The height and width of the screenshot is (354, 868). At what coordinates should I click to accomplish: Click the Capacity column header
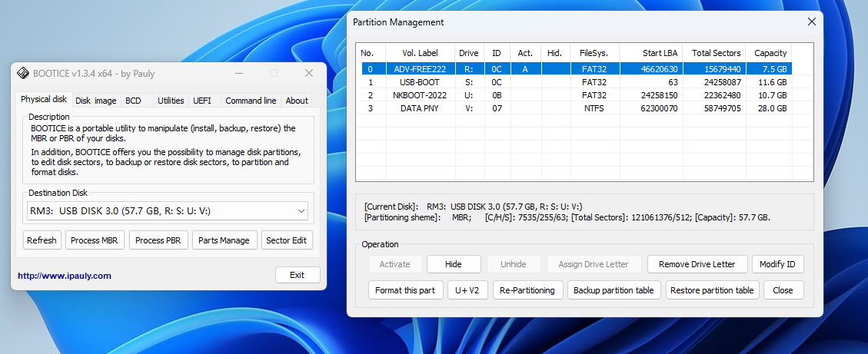click(x=770, y=53)
